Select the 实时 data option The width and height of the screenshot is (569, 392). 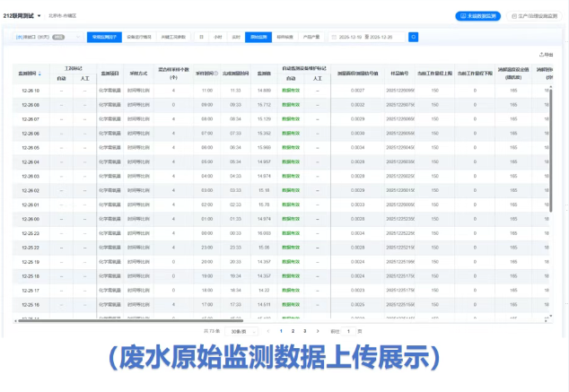point(235,38)
